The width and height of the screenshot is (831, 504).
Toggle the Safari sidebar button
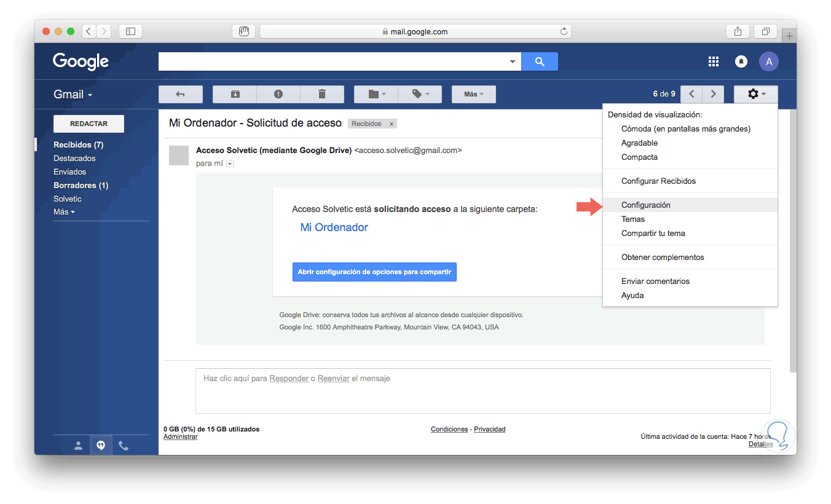(x=130, y=31)
